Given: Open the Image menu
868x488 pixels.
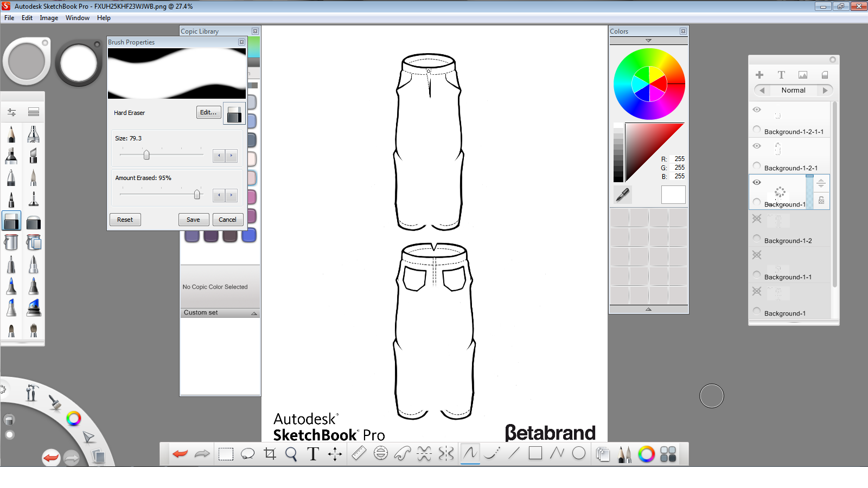Looking at the screenshot, I should pyautogui.click(x=49, y=18).
